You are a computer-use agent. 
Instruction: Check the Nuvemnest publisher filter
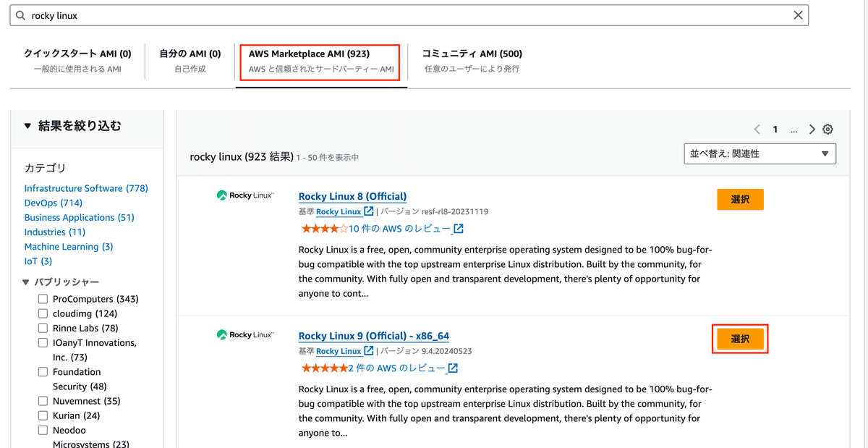pyautogui.click(x=43, y=401)
